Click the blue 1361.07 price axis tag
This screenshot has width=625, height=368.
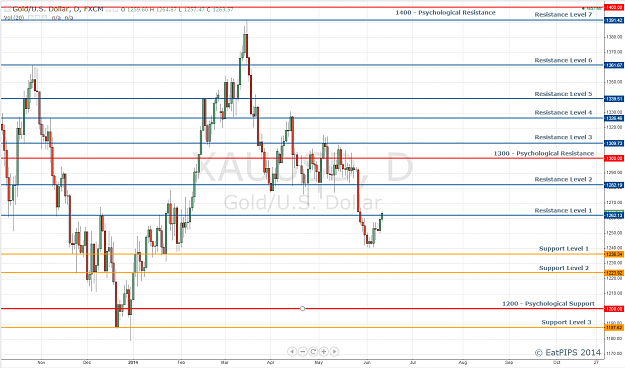click(614, 65)
